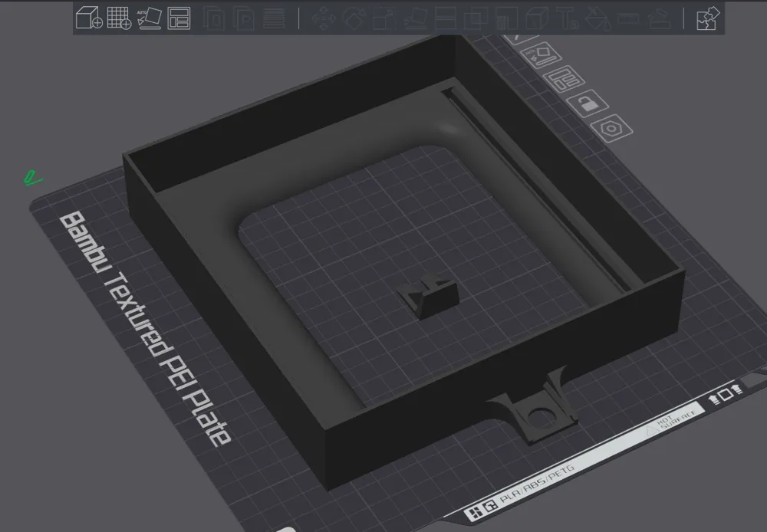Click the Add model cube icon
This screenshot has width=767, height=532.
(x=89, y=18)
